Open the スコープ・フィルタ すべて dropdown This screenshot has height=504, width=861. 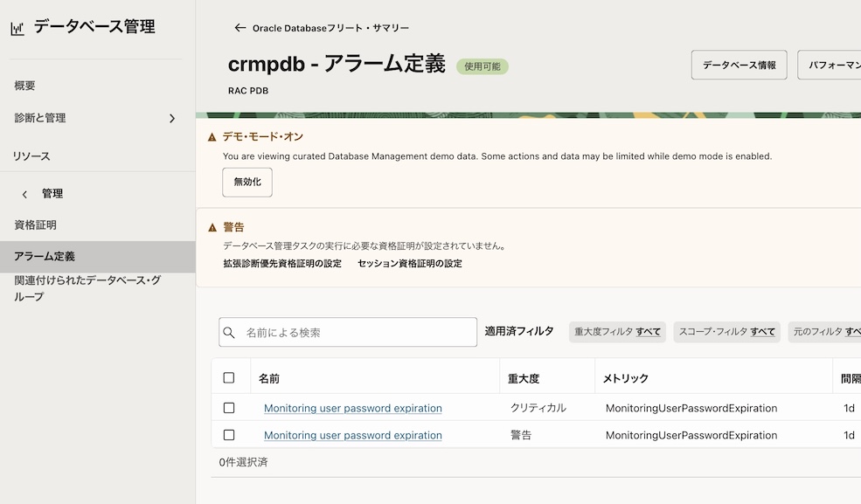[727, 332]
